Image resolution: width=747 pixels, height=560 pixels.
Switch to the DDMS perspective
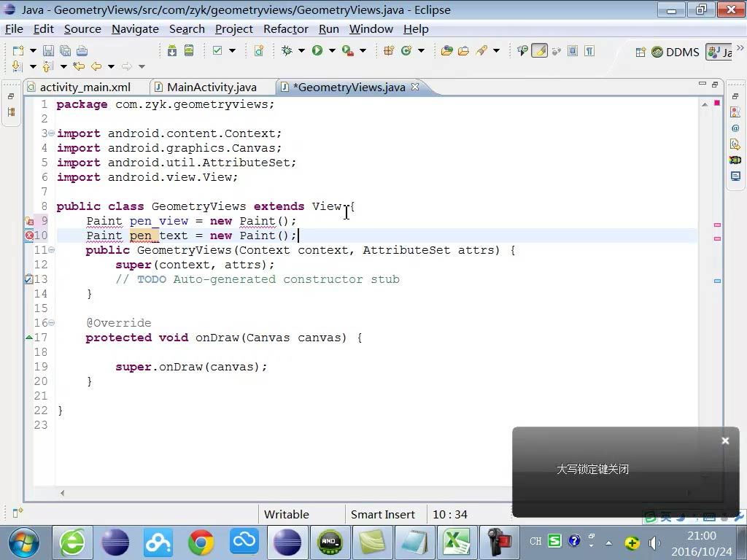click(x=675, y=52)
